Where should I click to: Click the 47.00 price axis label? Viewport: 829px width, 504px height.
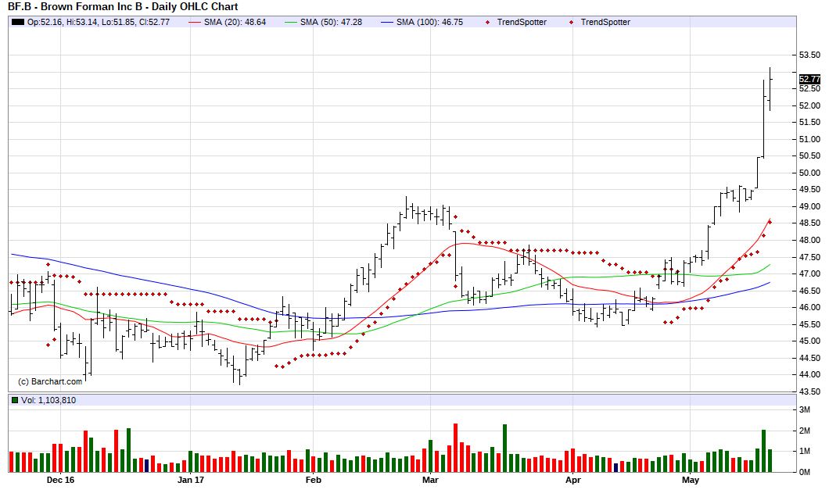pos(809,273)
